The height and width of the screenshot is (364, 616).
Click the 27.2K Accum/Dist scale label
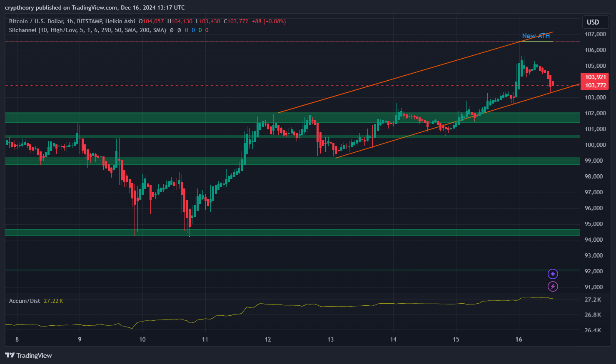[593, 300]
